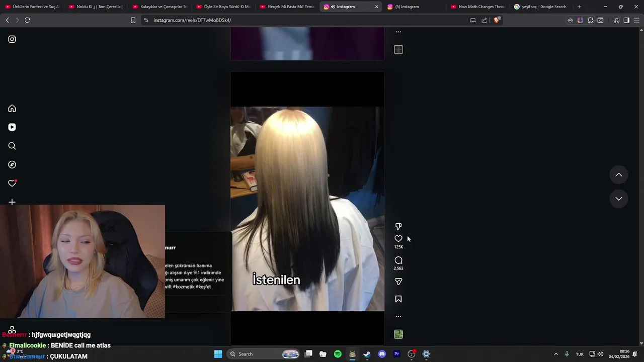Open Search in the Instagram sidebar
This screenshot has height=362, width=644.
coord(12,146)
